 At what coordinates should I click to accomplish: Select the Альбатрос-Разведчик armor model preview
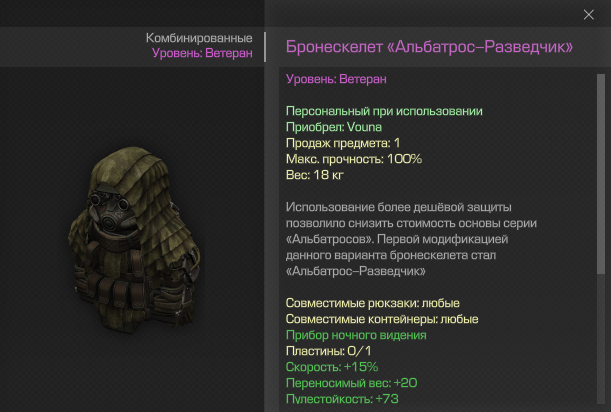[136, 240]
